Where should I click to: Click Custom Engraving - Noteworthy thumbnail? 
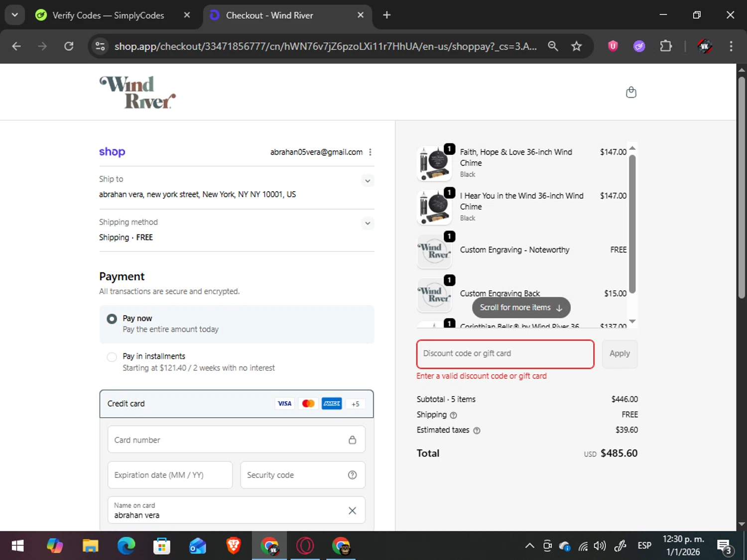tap(434, 251)
